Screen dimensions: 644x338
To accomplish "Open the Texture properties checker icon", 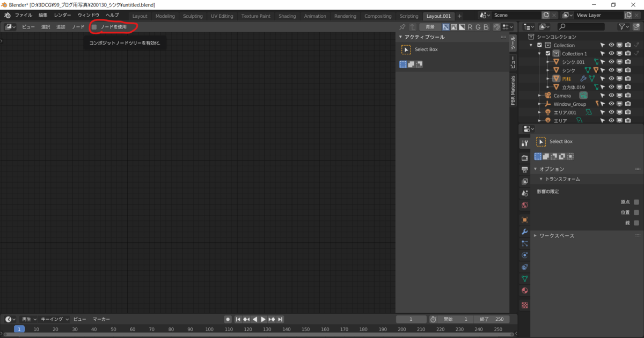I will point(525,305).
